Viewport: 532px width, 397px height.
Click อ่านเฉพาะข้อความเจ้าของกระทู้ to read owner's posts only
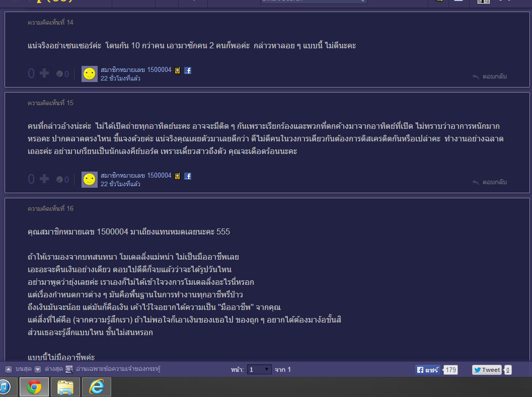[x=118, y=369]
